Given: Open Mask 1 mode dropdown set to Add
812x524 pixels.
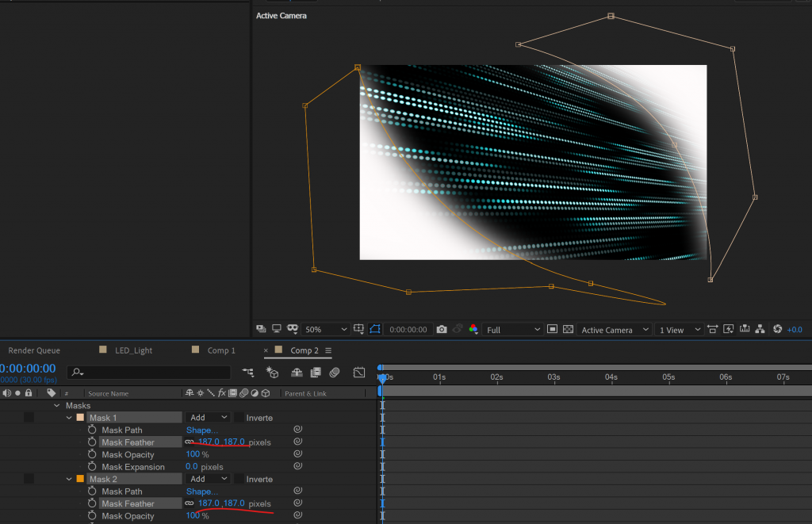Looking at the screenshot, I should [x=208, y=418].
